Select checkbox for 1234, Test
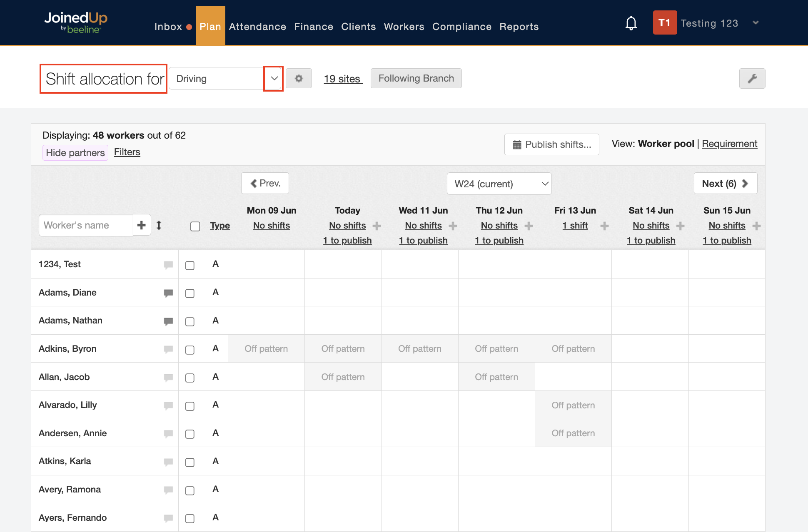The image size is (808, 532). [x=190, y=265]
